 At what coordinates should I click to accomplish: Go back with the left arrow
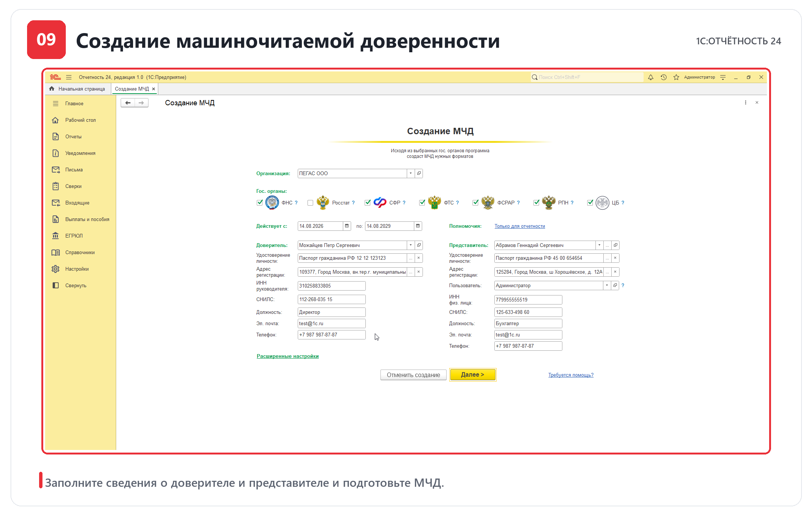(x=128, y=103)
